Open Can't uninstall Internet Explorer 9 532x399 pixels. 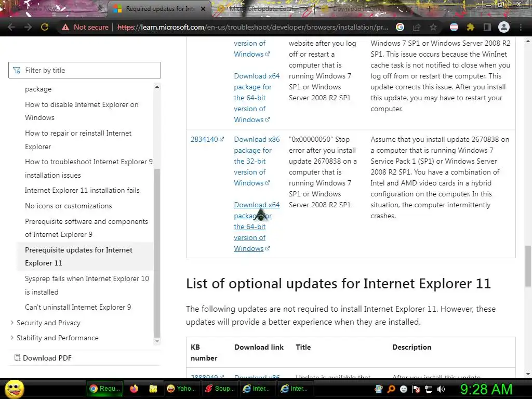78,307
